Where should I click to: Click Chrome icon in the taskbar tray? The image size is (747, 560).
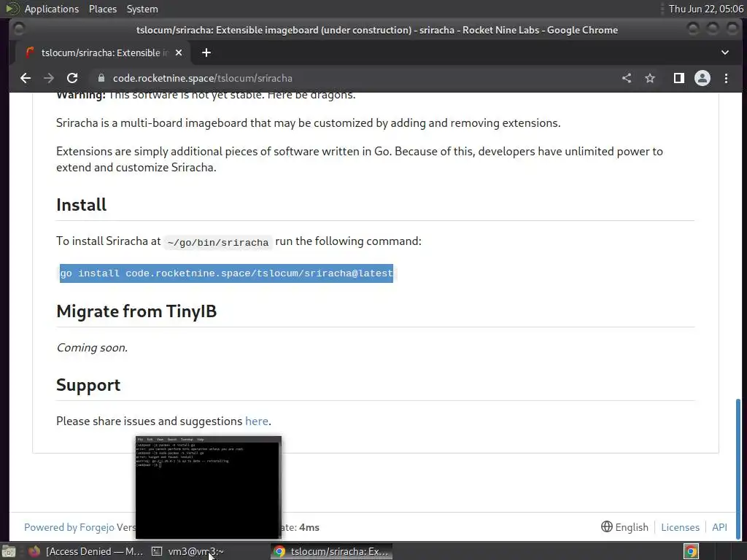[x=692, y=551]
